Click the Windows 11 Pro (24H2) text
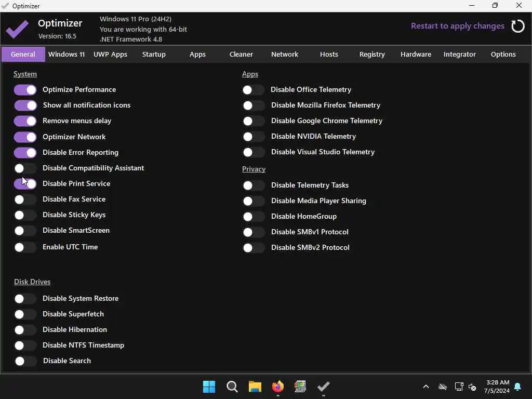This screenshot has height=399, width=532. 136,19
